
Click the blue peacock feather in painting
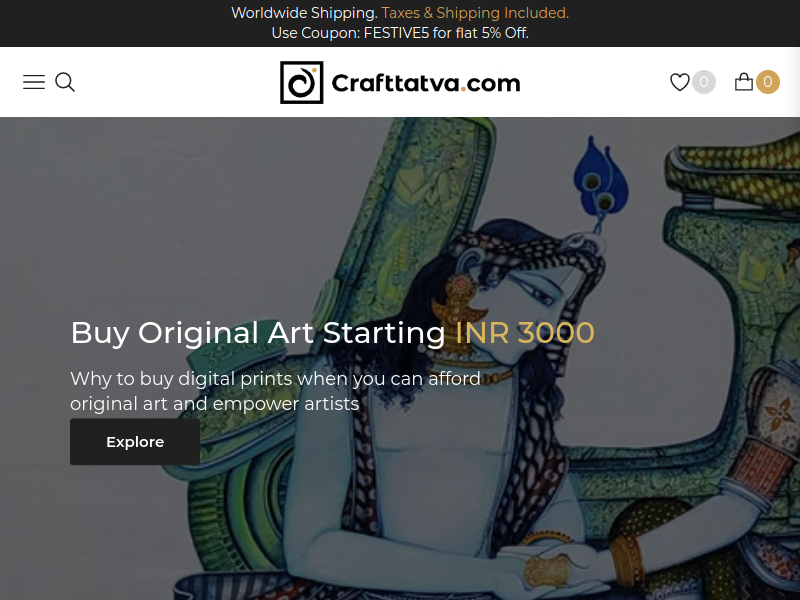(600, 177)
